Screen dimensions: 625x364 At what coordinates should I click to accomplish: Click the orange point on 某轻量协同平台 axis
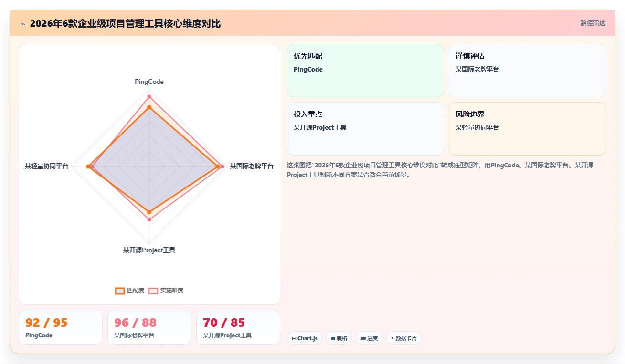tap(88, 166)
